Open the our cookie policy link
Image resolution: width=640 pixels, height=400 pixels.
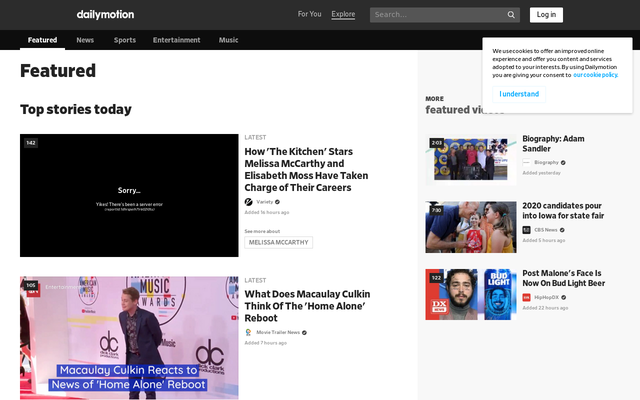(x=596, y=75)
